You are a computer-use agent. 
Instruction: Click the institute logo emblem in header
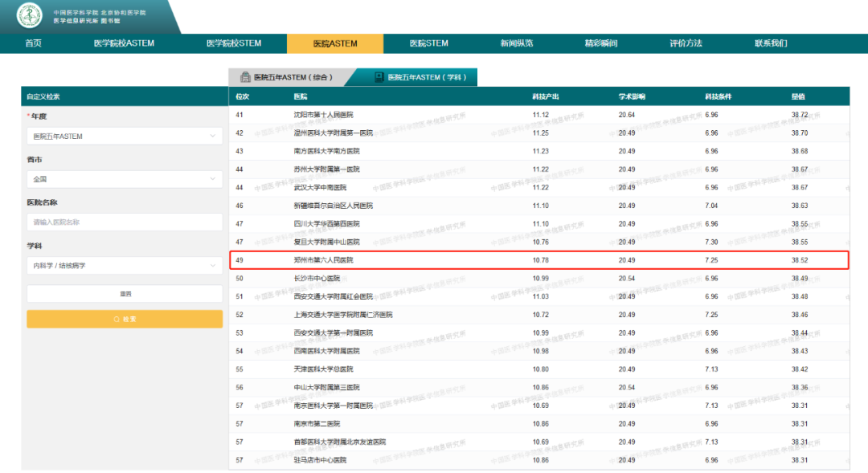coord(30,15)
